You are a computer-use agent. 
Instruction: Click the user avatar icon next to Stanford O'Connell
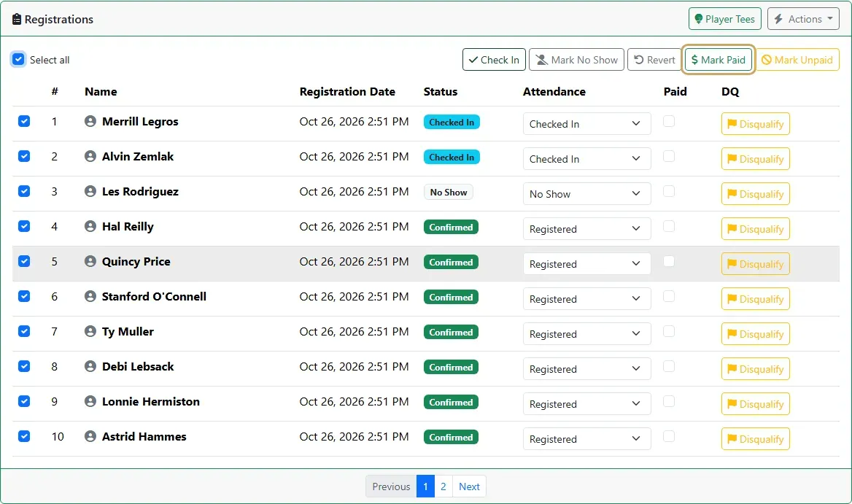90,297
